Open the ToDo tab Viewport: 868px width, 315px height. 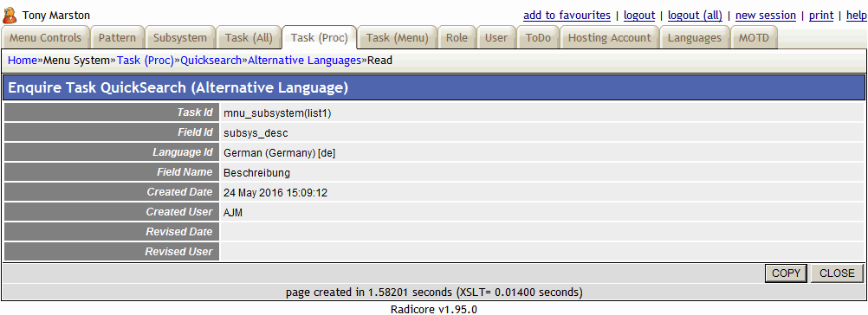pos(538,38)
